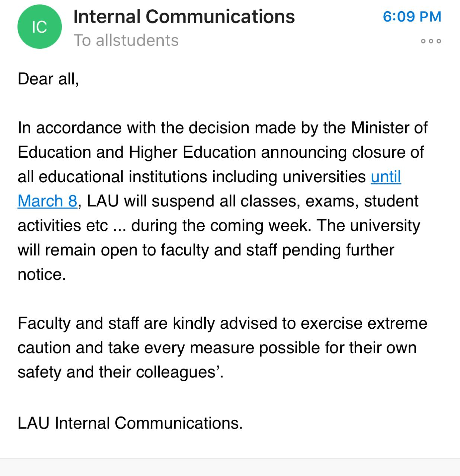Tap the underlined word "until" link
Screen dimensions: 460x476
386,177
